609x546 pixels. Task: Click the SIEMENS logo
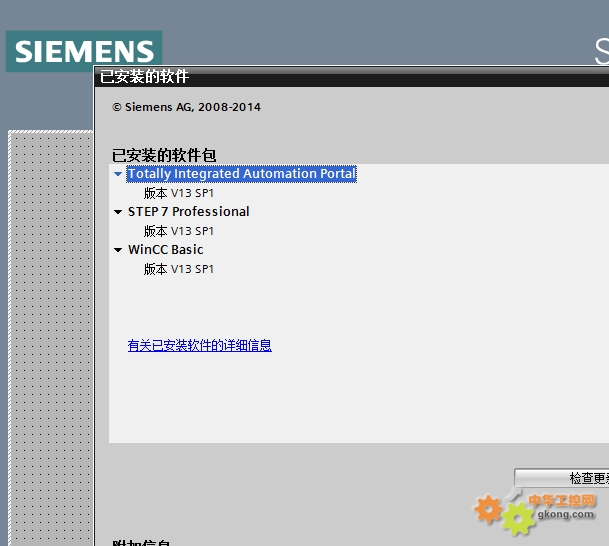tap(84, 51)
